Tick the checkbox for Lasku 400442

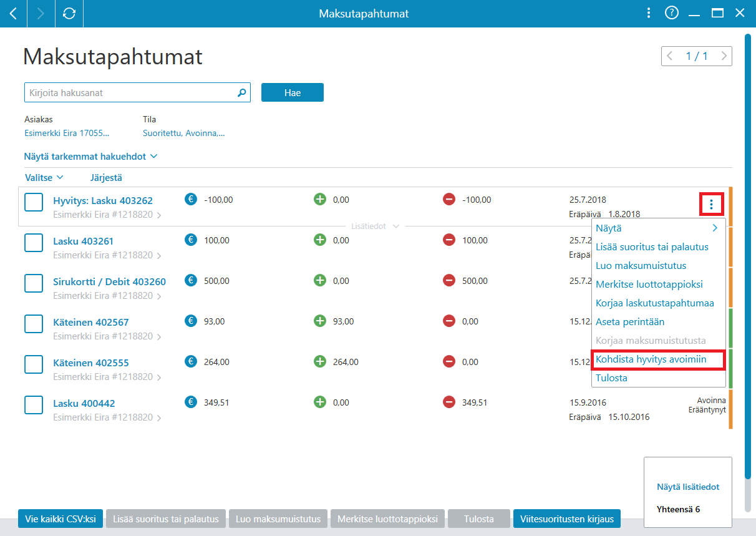tap(34, 406)
